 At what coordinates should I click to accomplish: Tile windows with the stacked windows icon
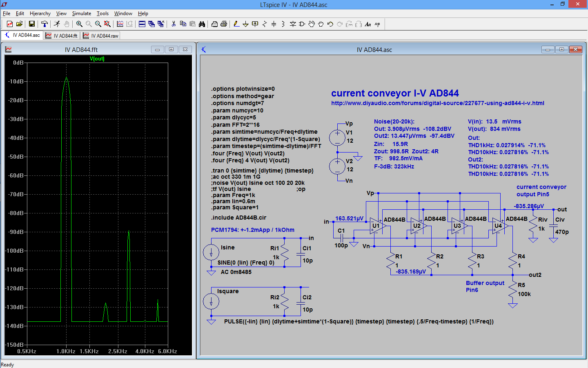coord(142,24)
